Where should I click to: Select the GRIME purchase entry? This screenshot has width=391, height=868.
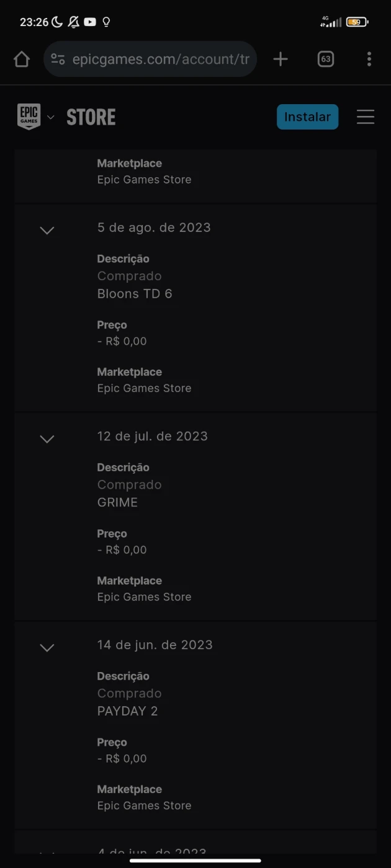(x=117, y=502)
